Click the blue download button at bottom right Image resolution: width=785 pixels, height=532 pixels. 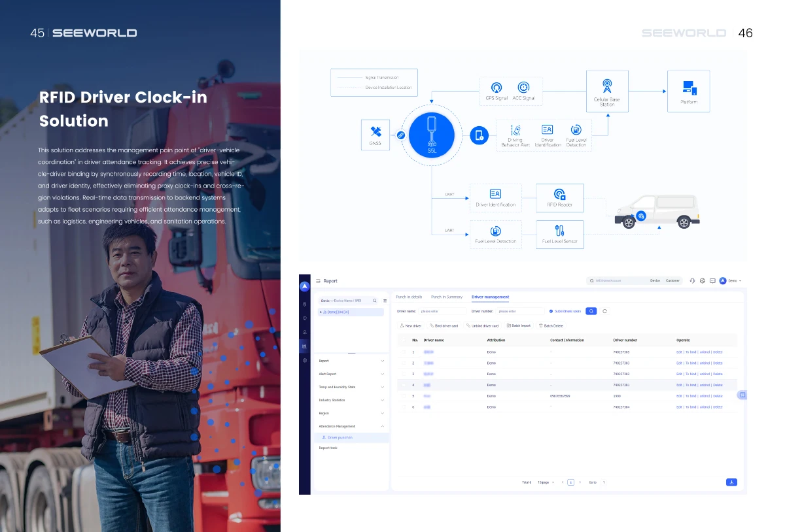pyautogui.click(x=731, y=482)
